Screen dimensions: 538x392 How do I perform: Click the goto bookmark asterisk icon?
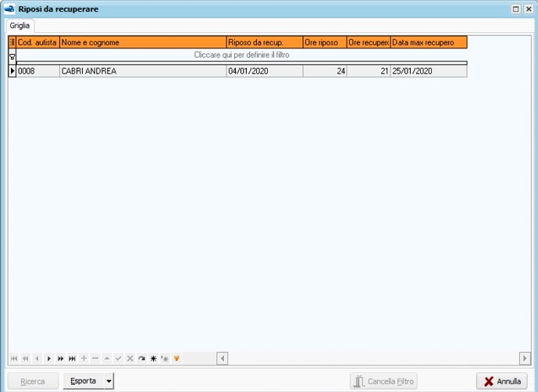pos(165,358)
